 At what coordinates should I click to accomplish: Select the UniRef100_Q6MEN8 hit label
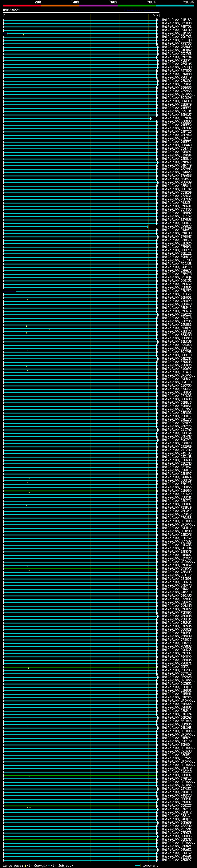tap(176, 839)
